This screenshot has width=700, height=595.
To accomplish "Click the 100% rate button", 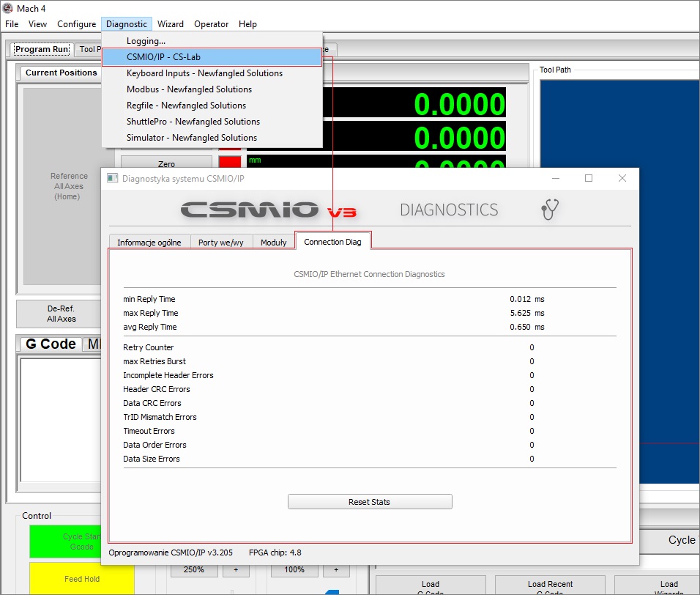I will 294,570.
